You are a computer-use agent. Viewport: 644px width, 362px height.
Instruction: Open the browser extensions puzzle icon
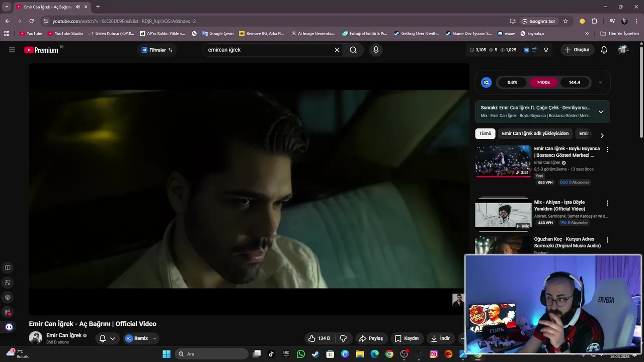click(x=594, y=21)
